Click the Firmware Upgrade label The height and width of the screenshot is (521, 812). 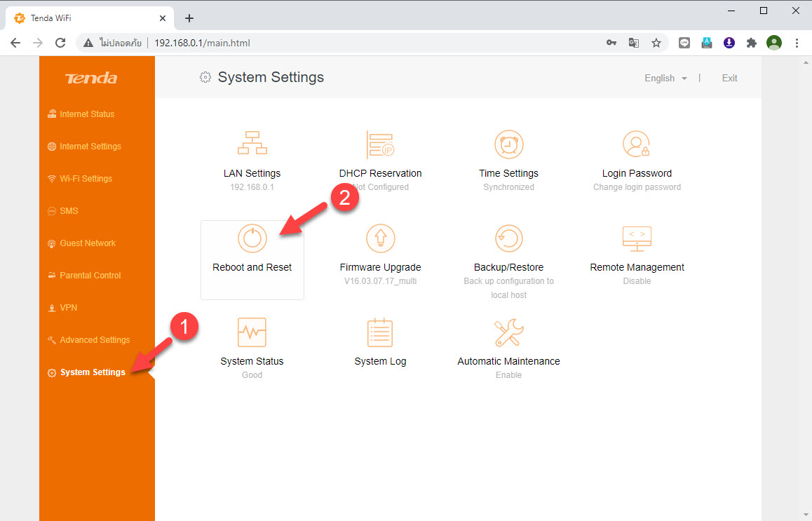tap(381, 267)
